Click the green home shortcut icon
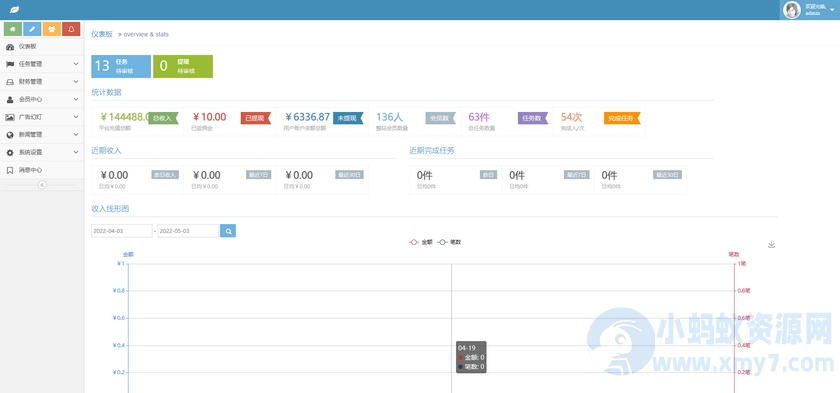Viewport: 840px width, 393px height. coord(12,29)
